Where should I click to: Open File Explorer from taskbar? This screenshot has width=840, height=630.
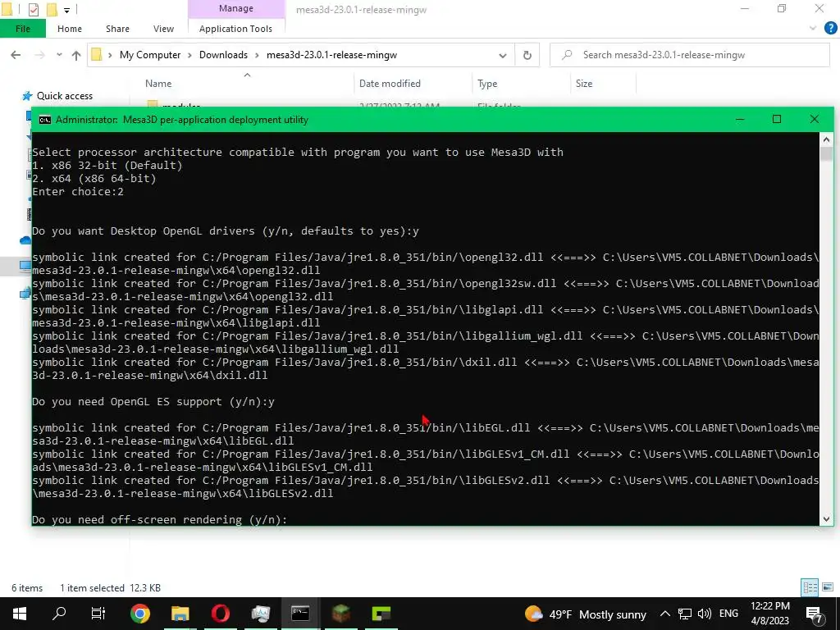[x=180, y=614]
